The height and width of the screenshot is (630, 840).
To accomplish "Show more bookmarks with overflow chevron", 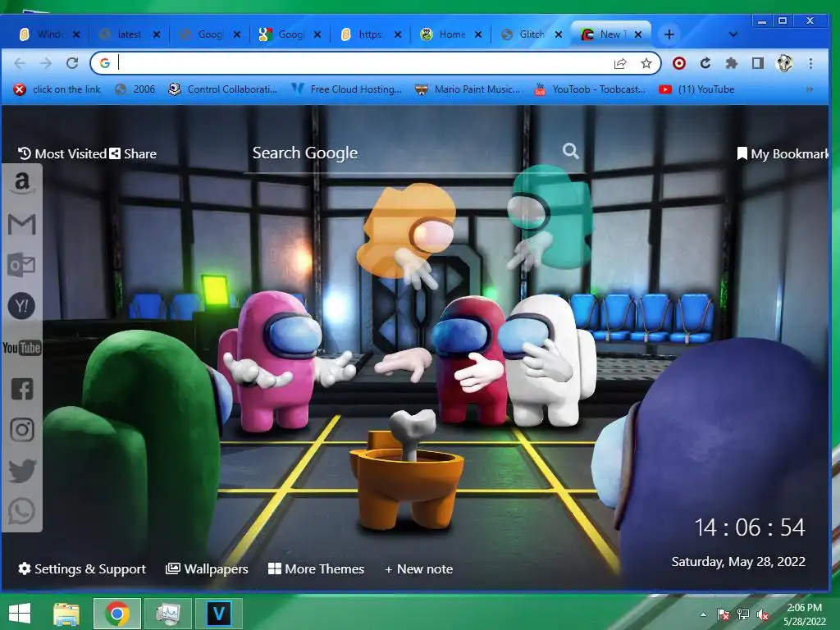I will point(810,89).
